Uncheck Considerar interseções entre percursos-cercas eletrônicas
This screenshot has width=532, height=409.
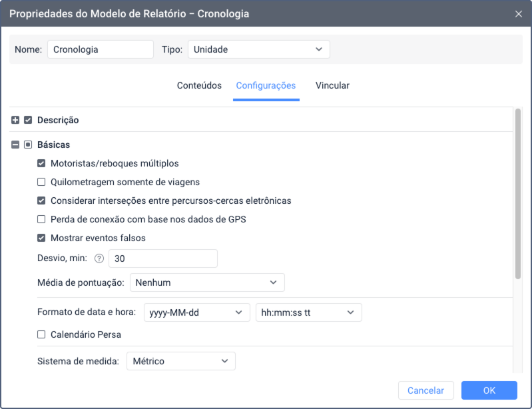[41, 201]
